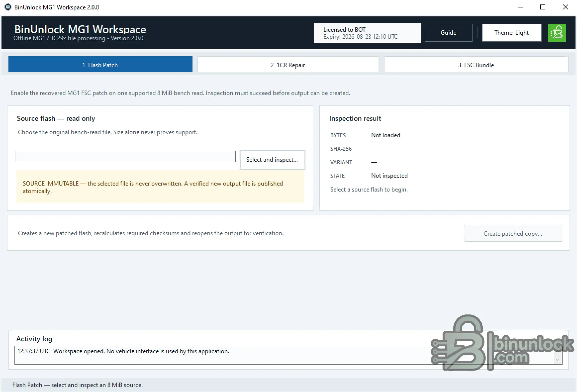Click the SOURCE IMMUTABLE notice text
577x392 pixels.
pos(153,187)
